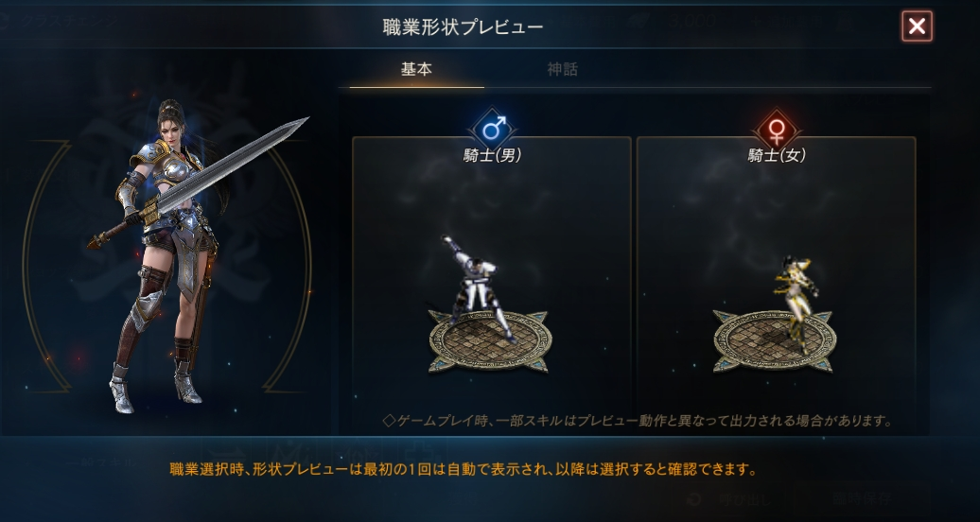Click the ゲームプレイ時 skill notice text
This screenshot has height=522, width=980.
(637, 421)
